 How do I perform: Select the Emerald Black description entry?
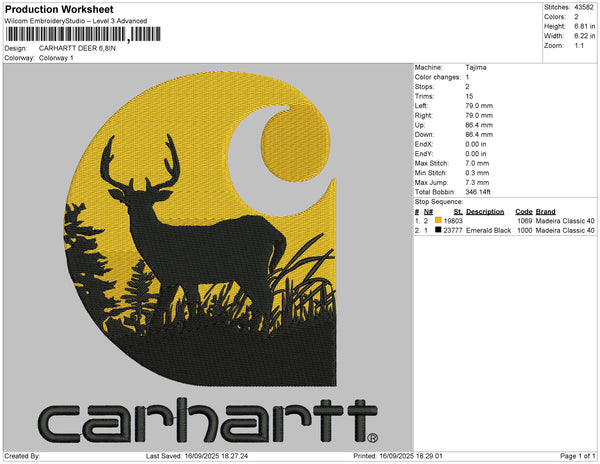[x=487, y=230]
